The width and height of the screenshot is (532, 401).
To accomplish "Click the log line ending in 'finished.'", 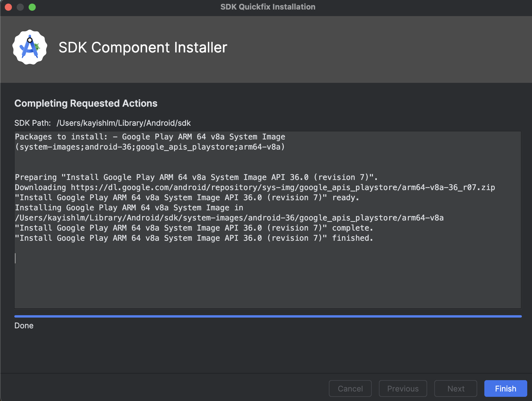I will [x=194, y=238].
